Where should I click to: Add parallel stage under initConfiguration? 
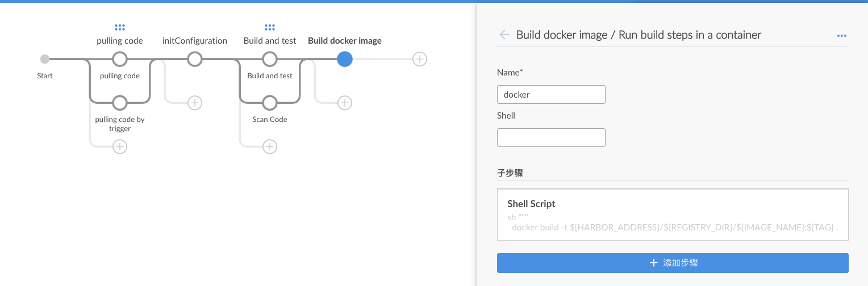click(x=195, y=103)
